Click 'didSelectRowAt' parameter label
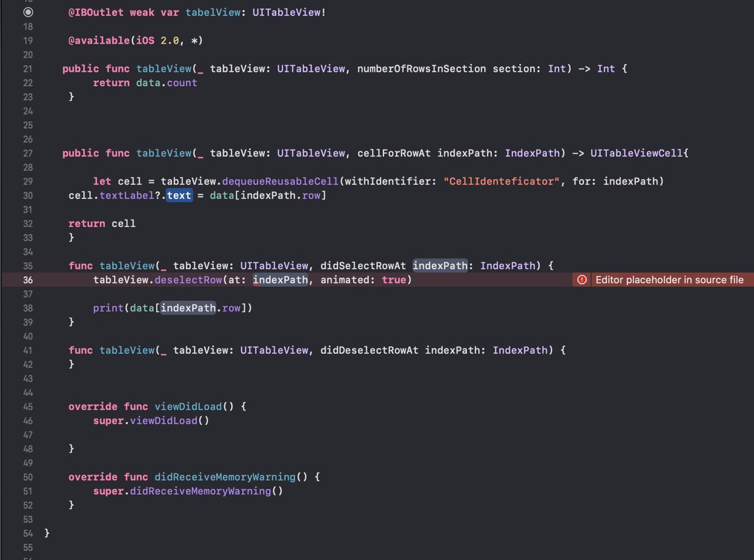Screen dimensions: 754x560 click(x=363, y=266)
